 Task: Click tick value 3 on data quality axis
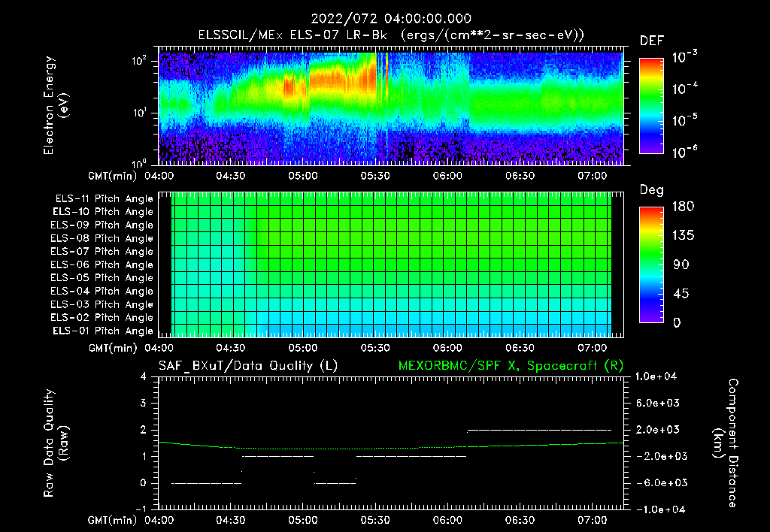point(144,404)
